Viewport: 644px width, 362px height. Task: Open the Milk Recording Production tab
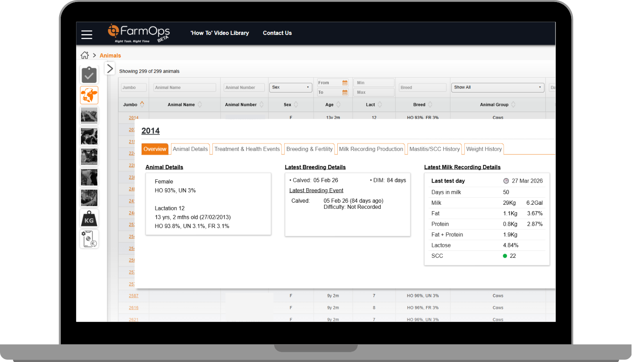tap(371, 149)
